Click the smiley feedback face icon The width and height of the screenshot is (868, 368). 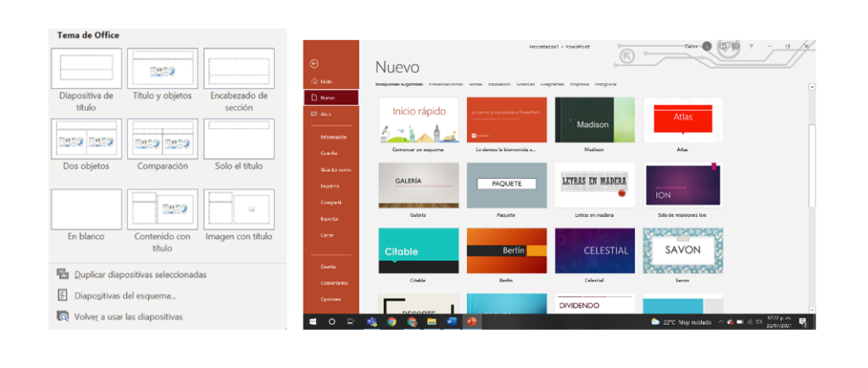[723, 47]
